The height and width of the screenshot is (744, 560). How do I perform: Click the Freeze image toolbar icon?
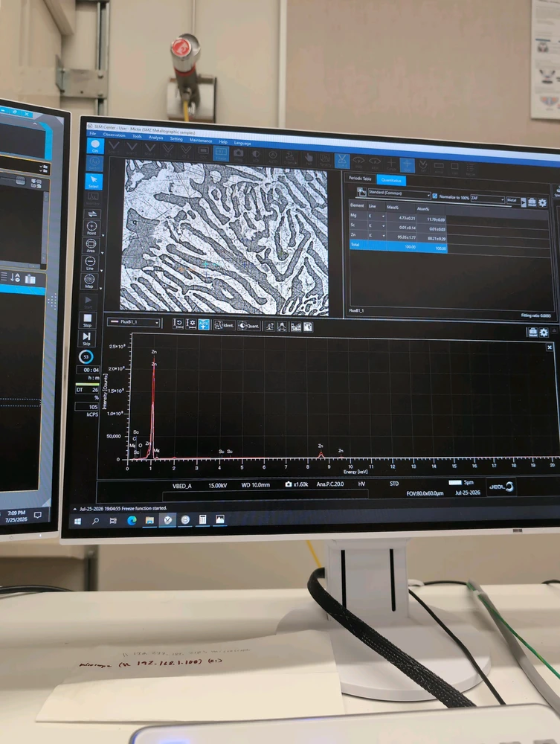pyautogui.click(x=221, y=154)
